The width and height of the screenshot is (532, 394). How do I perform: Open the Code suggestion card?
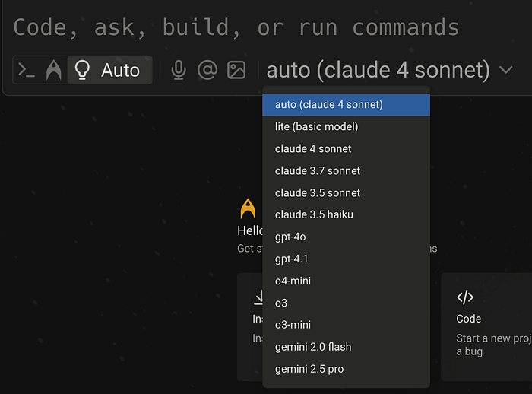point(486,327)
